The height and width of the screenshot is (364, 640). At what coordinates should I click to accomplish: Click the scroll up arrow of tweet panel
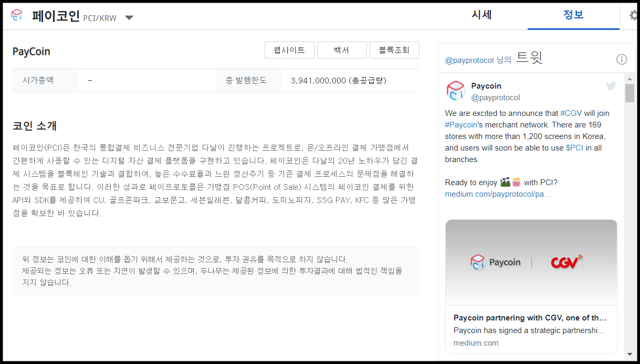point(629,79)
